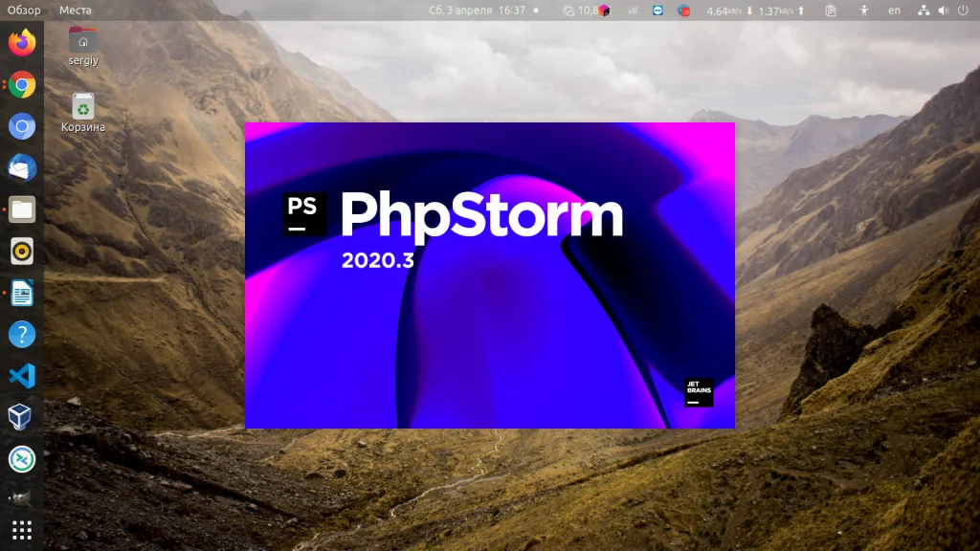
Task: Open the Remmina remote desktop dock icon
Action: click(22, 459)
